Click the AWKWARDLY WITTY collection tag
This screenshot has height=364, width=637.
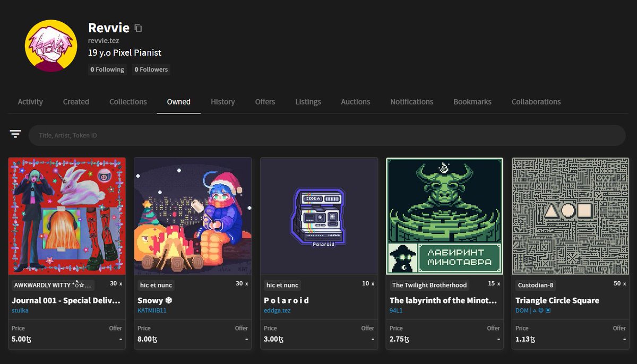coord(54,285)
